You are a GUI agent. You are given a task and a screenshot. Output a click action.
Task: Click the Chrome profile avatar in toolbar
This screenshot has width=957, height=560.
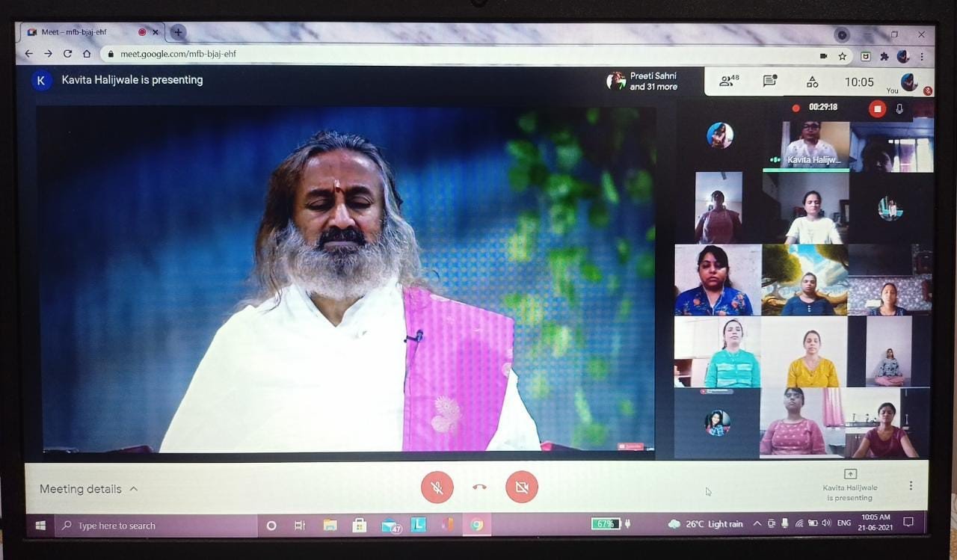(903, 56)
